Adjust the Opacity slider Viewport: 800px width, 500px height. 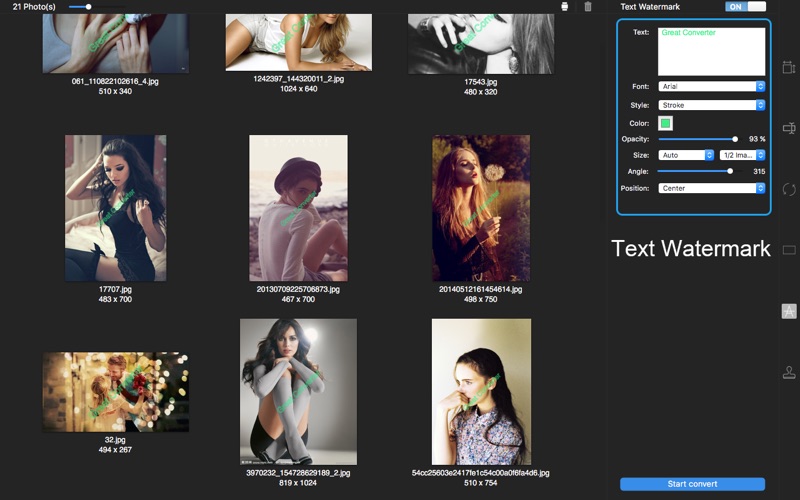click(x=698, y=139)
